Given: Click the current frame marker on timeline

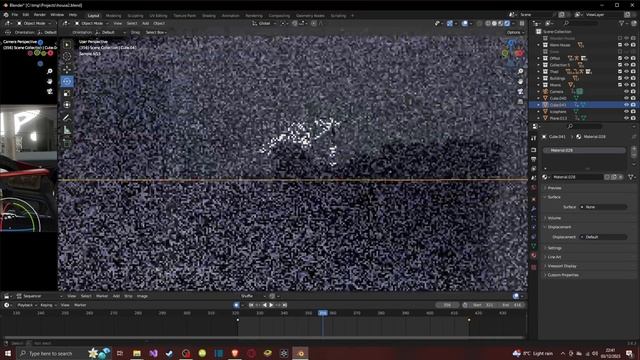Looking at the screenshot, I should click(x=322, y=313).
